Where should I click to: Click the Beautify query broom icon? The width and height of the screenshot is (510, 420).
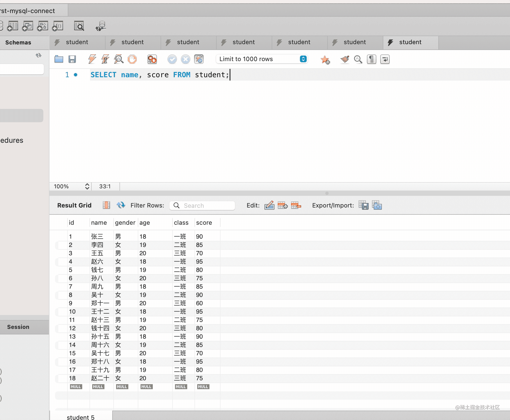tap(345, 59)
